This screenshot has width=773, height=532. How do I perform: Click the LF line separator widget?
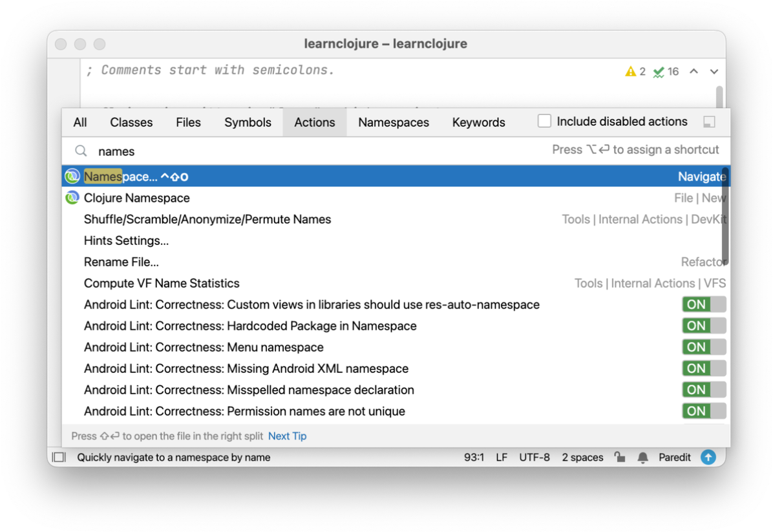coord(502,457)
